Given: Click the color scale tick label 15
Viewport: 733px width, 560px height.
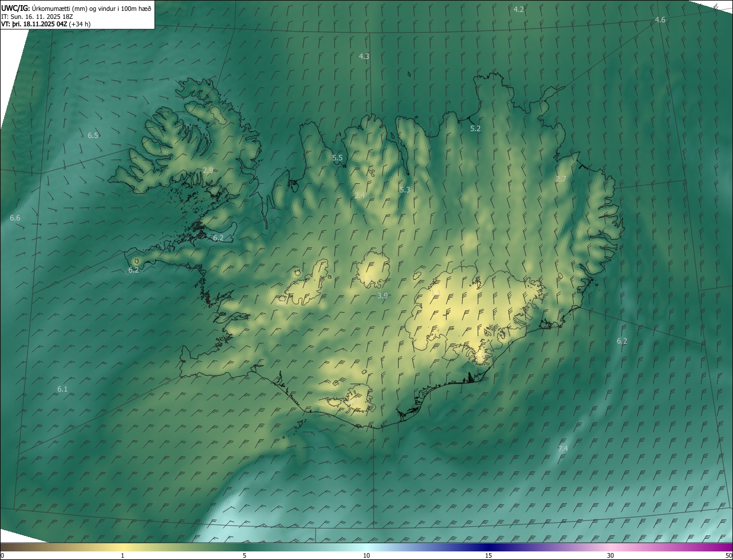Looking at the screenshot, I should 488,556.
